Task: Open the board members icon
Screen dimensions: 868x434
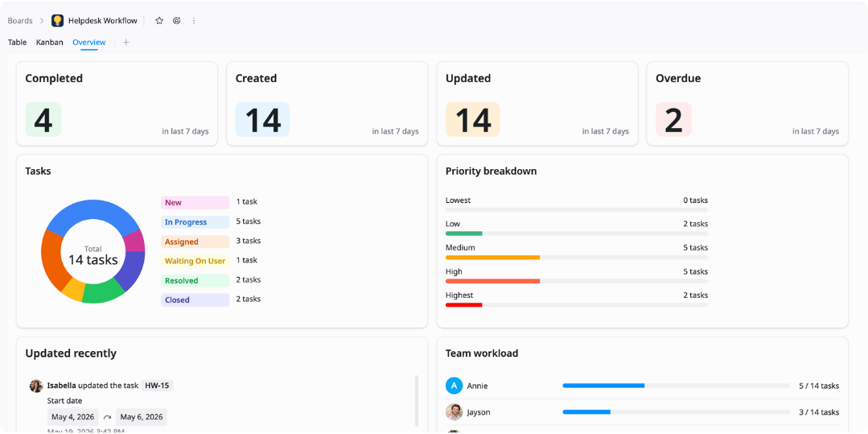Action: (177, 20)
